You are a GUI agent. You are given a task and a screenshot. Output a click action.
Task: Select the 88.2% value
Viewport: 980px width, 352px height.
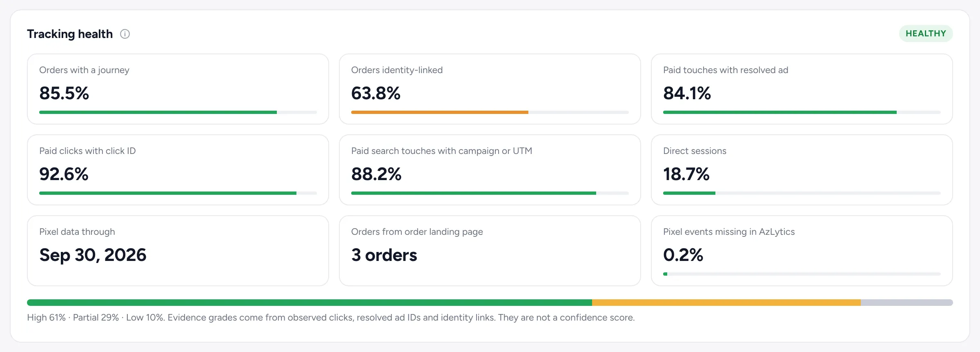376,174
